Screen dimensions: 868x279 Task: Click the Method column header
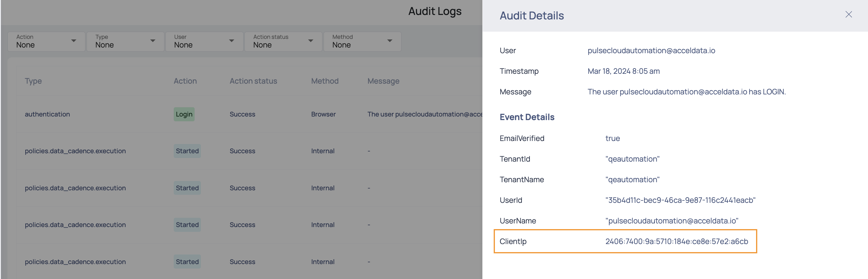click(325, 81)
